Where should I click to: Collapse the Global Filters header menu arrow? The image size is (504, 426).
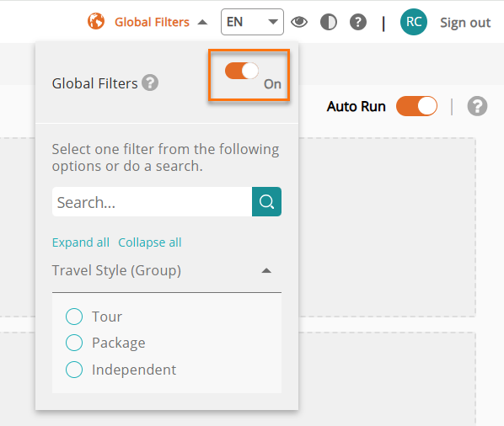[202, 22]
